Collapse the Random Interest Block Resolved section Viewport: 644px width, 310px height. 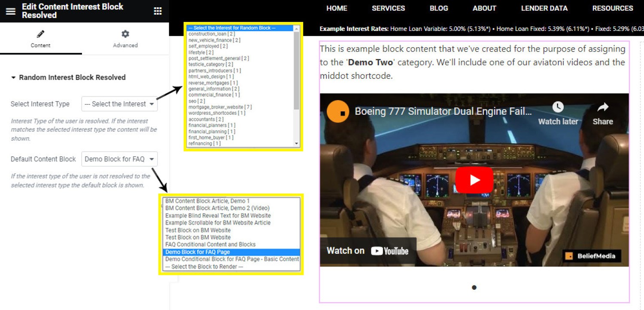[x=14, y=78]
